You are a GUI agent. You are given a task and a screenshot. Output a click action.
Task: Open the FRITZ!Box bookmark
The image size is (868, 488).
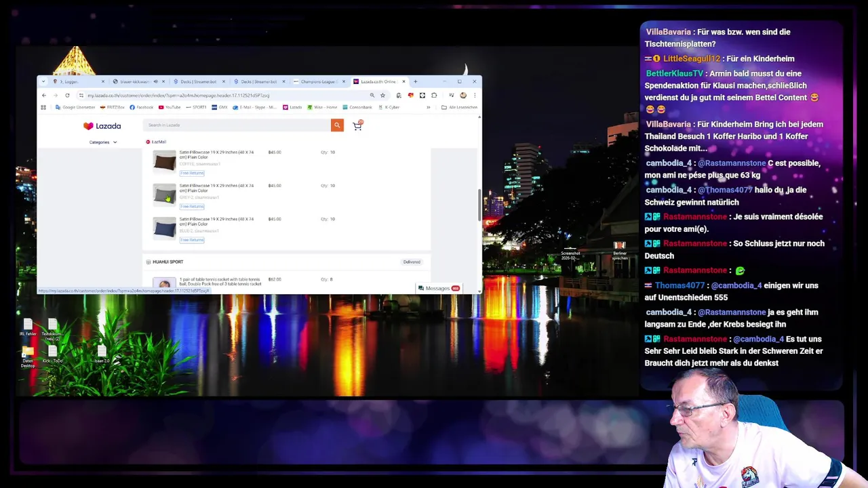pyautogui.click(x=113, y=107)
